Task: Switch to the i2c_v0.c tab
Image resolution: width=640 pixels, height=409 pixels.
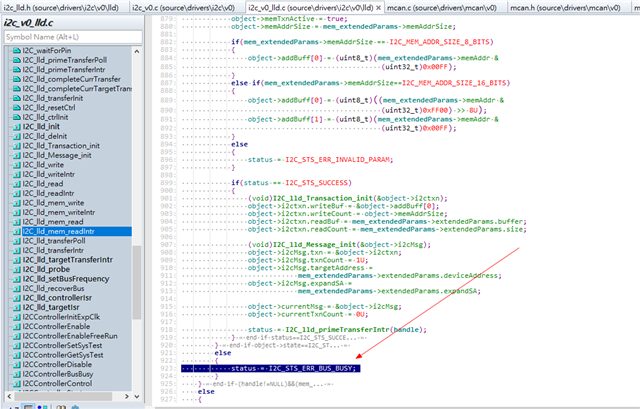Action: [184, 8]
